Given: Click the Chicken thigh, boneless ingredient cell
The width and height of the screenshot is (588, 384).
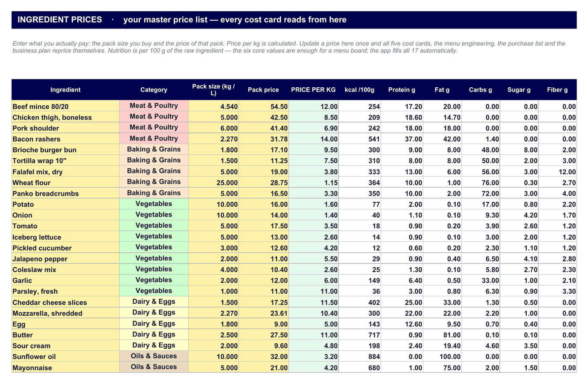Looking at the screenshot, I should tap(66, 118).
